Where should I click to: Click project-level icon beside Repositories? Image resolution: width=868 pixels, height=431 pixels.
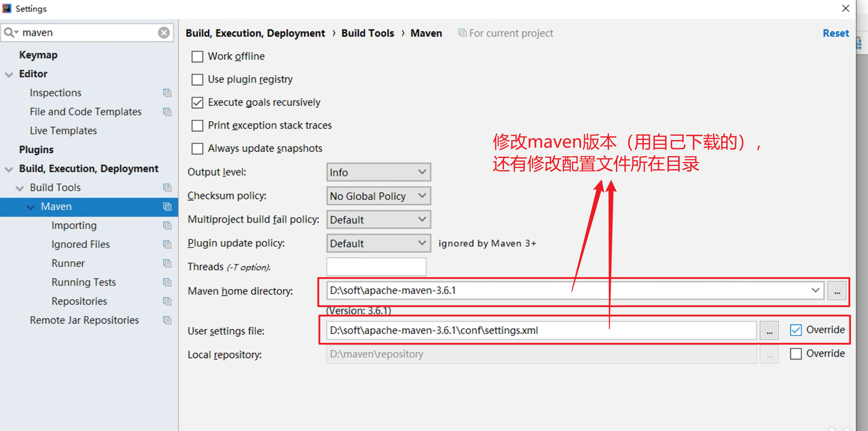click(x=167, y=301)
